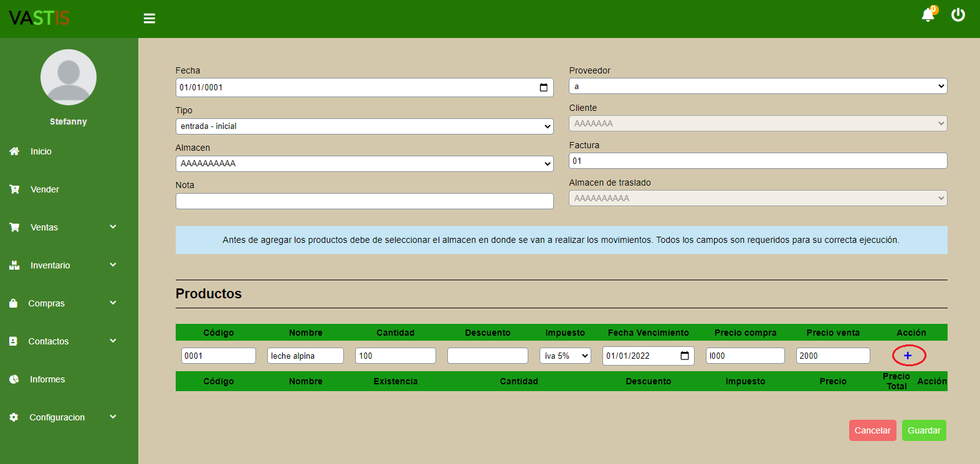The width and height of the screenshot is (980, 464).
Task: Open the Ventas menu item
Action: tap(44, 227)
